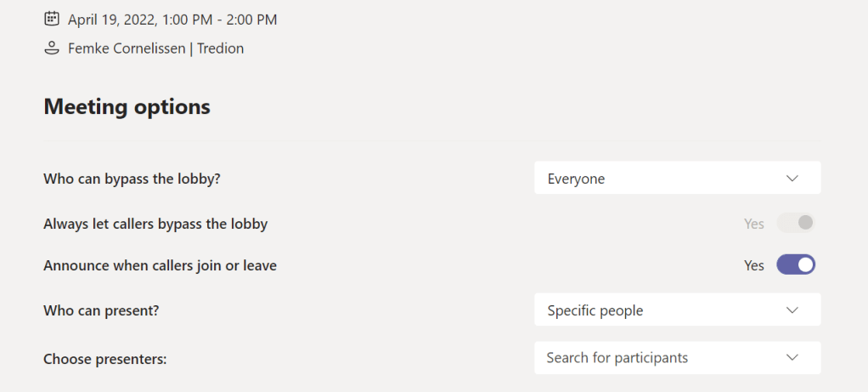Screen dimensions: 868x392
Task: Toggle Always let callers bypass the lobby
Action: [x=796, y=224]
